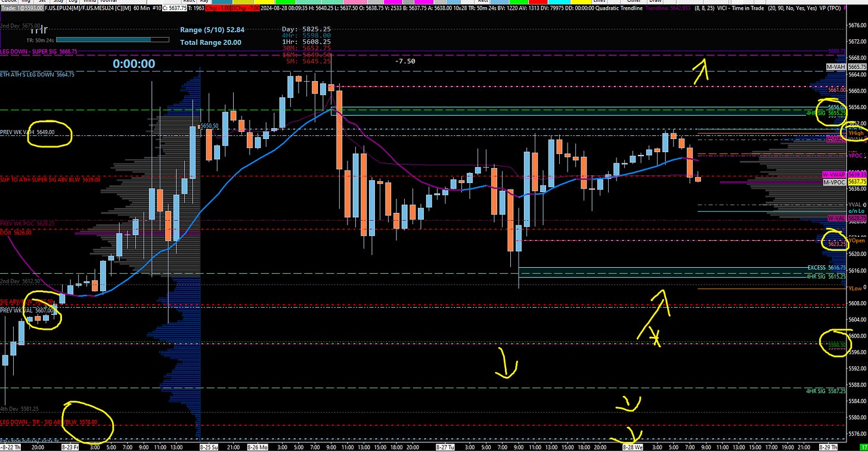Click the M-VPOC tag
This screenshot has width=868, height=452.
834,182
